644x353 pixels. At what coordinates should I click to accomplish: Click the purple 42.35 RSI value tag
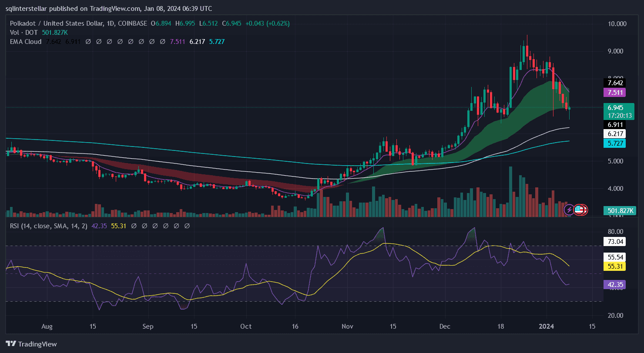614,285
